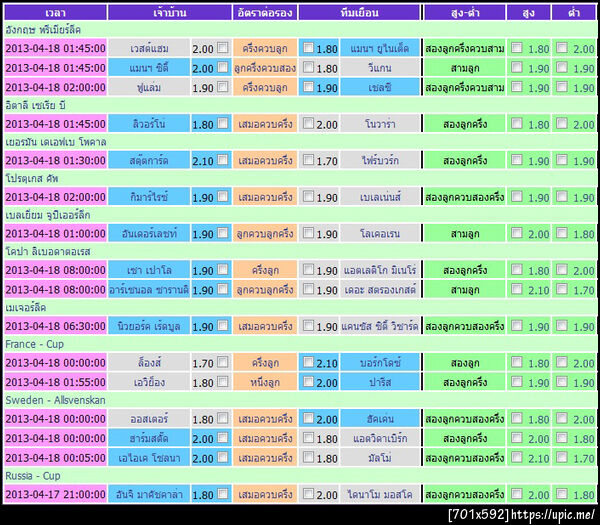Click the Sweden - Allsvenskan league heading
600x525 pixels.
click(55, 400)
